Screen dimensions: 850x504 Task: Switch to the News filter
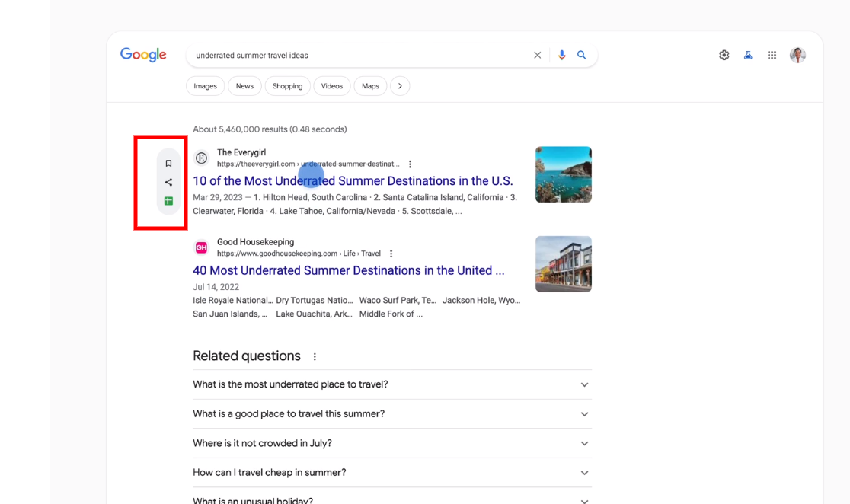tap(244, 86)
